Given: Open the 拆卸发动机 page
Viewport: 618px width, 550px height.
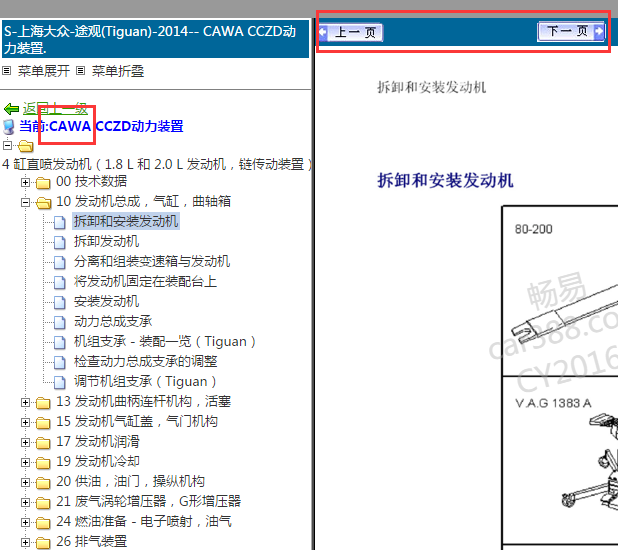Looking at the screenshot, I should (106, 241).
